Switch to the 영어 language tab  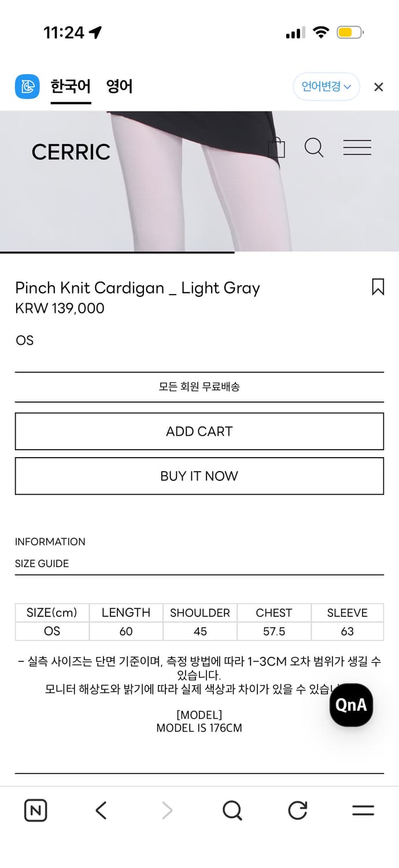pos(119,86)
